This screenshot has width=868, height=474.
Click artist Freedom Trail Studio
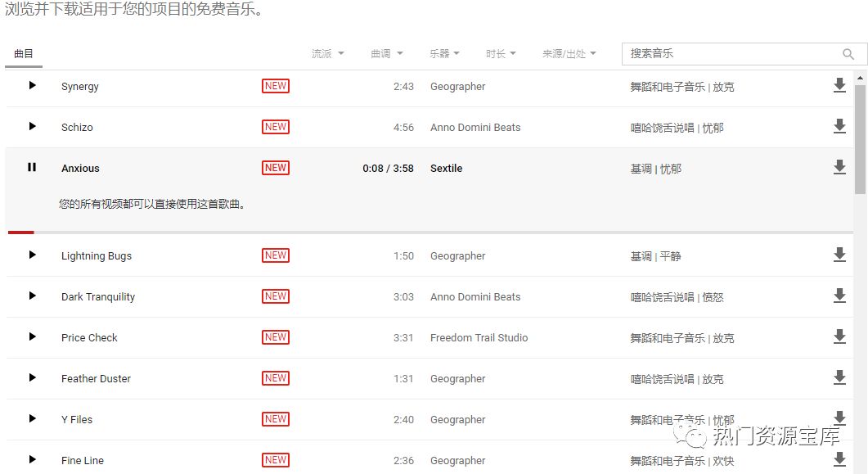point(479,338)
